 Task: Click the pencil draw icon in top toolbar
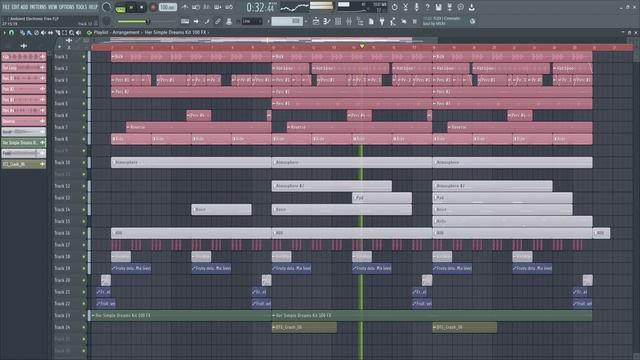(207, 21)
